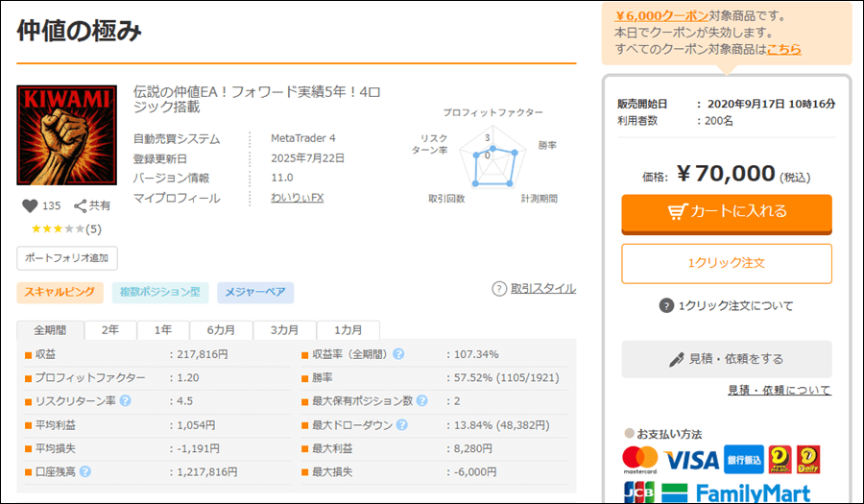Add item to cart with カートに入れる
864x504 pixels.
tap(727, 212)
